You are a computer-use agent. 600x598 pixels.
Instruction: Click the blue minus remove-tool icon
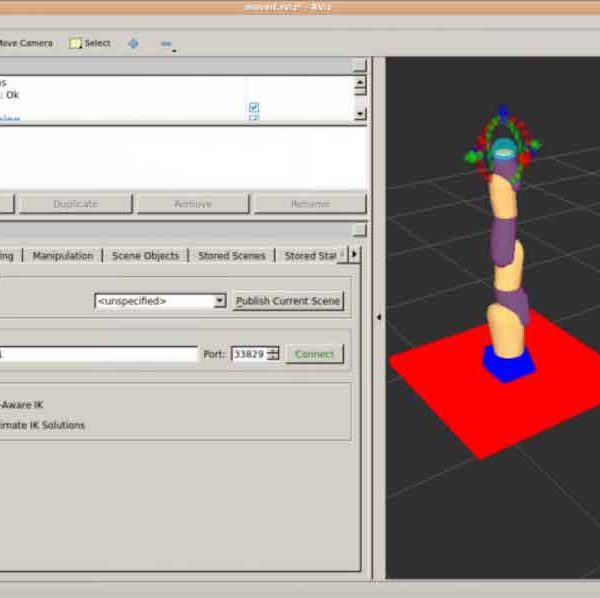tap(166, 43)
